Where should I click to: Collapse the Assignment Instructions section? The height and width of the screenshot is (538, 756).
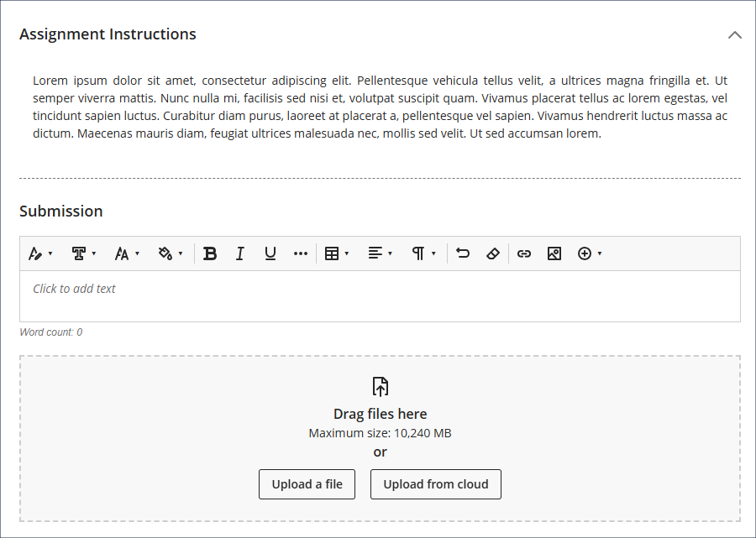pos(734,34)
